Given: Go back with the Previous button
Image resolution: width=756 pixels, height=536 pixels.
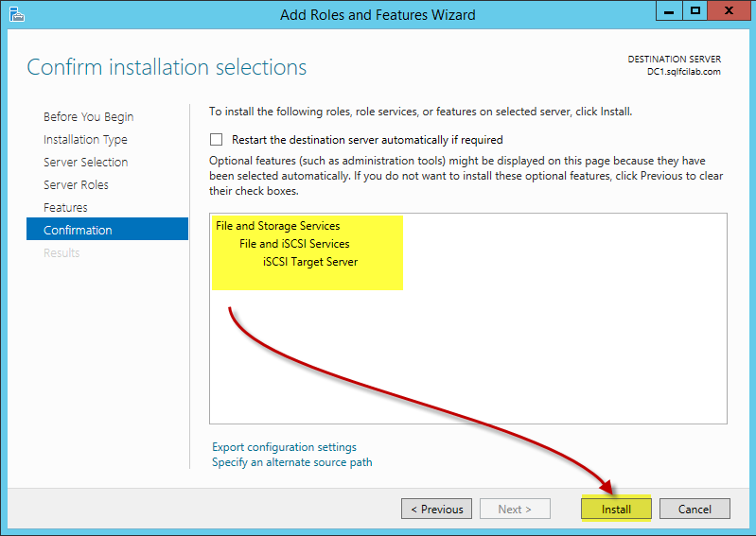Looking at the screenshot, I should tap(436, 509).
